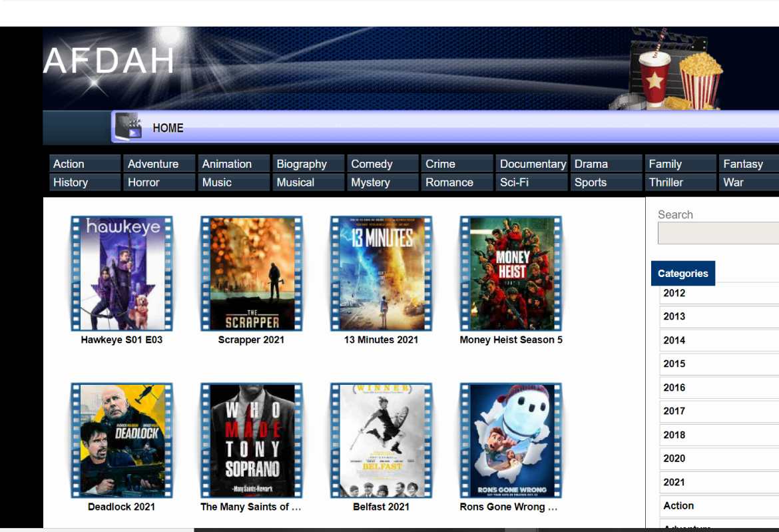779x532 pixels.
Task: Select the 2016 category
Action: click(719, 388)
